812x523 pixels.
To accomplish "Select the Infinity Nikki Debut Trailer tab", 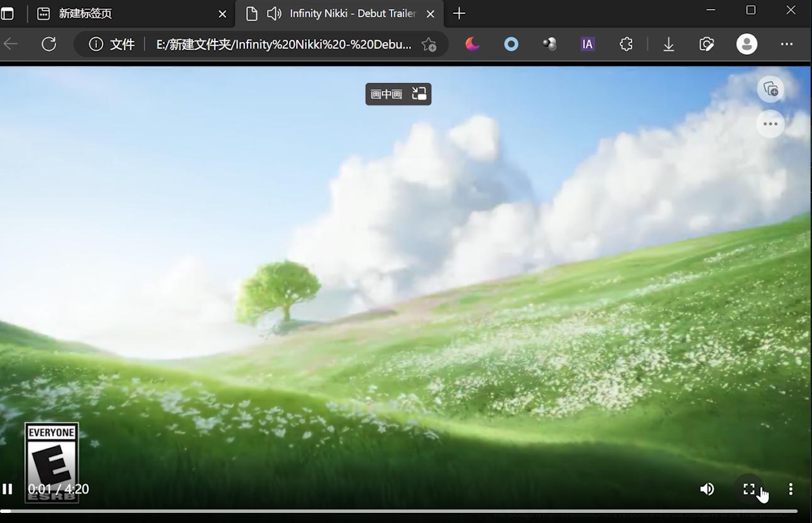I will tap(350, 13).
